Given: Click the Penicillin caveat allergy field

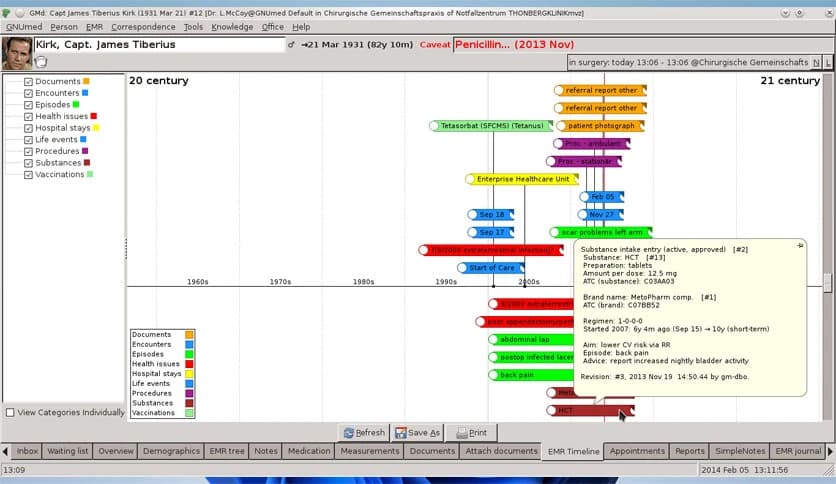Looking at the screenshot, I should pyautogui.click(x=642, y=45).
